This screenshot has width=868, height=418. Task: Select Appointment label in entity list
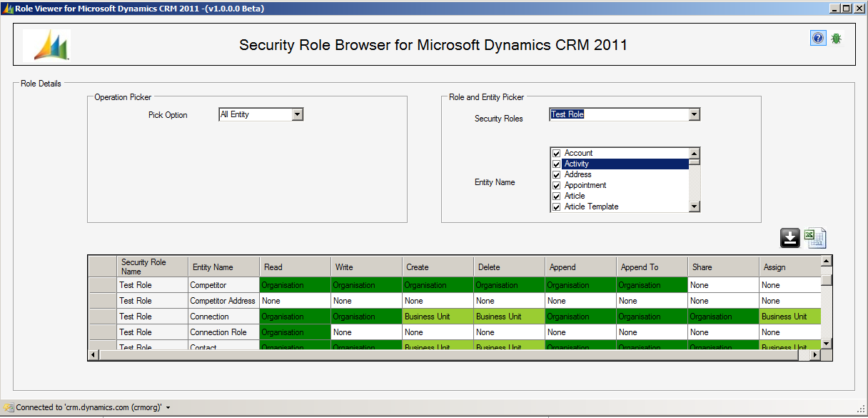pyautogui.click(x=585, y=185)
